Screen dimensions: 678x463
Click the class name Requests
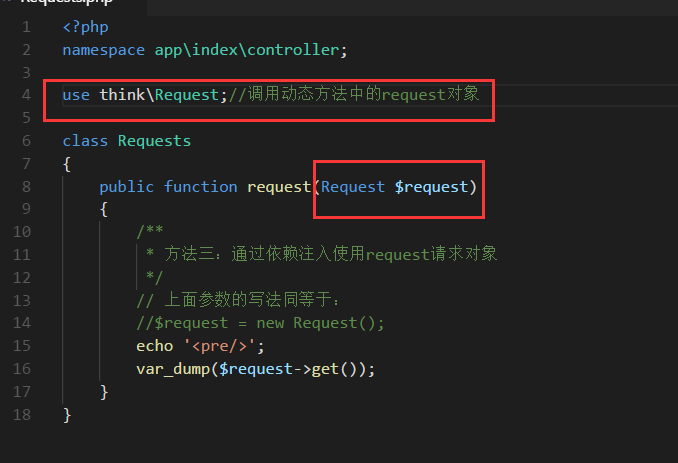point(154,141)
